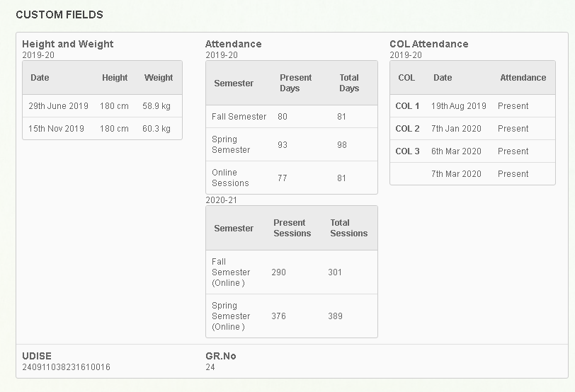Screen dimensions: 575x392
Task: Click the Attendance section heading
Action: coord(233,44)
